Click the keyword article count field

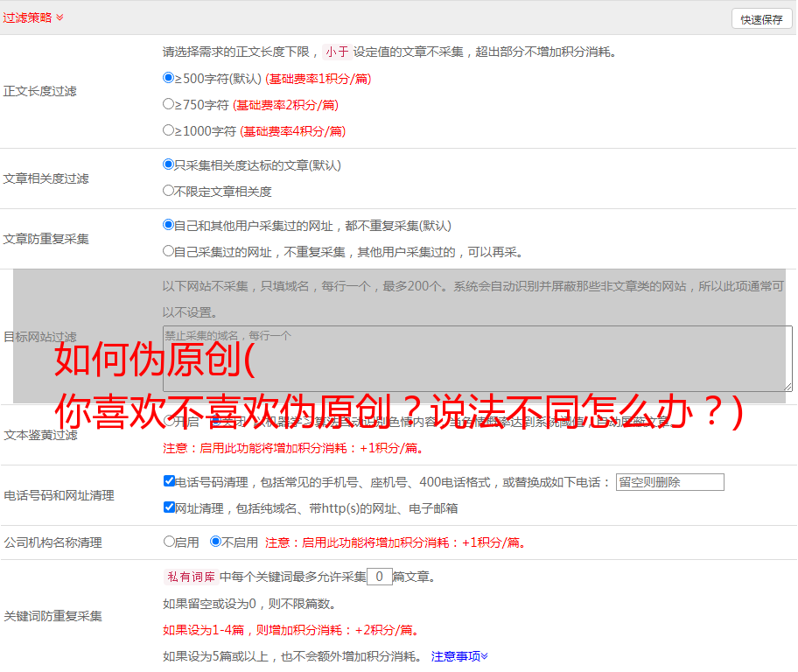point(380,577)
